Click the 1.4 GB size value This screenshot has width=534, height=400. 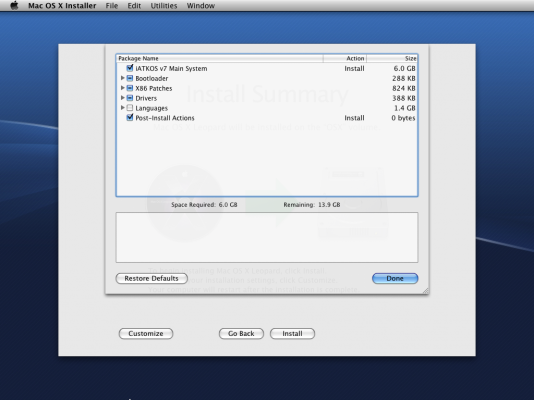[x=405, y=108]
